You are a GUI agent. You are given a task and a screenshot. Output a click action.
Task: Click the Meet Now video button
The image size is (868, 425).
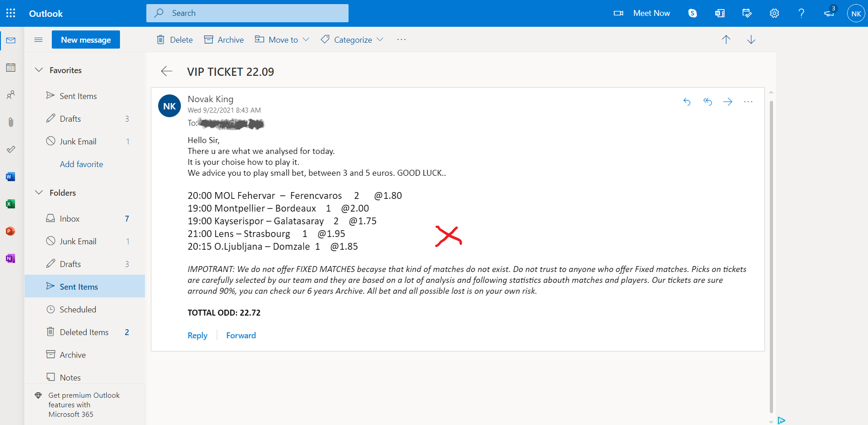[642, 13]
